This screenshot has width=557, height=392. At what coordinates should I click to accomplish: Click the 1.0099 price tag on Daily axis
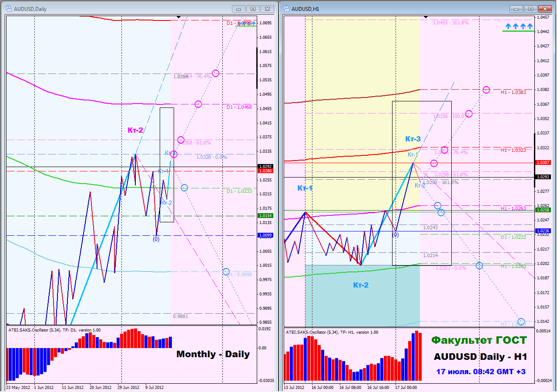pyautogui.click(x=265, y=235)
